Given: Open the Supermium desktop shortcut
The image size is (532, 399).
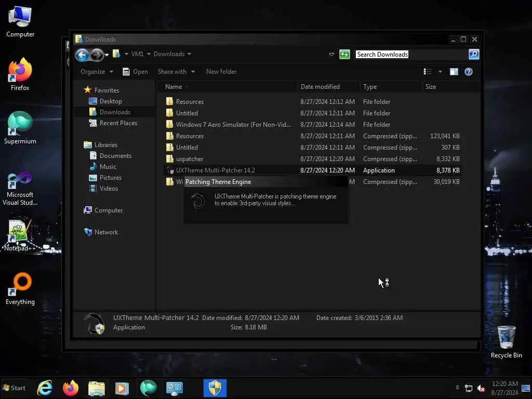Looking at the screenshot, I should [x=20, y=128].
